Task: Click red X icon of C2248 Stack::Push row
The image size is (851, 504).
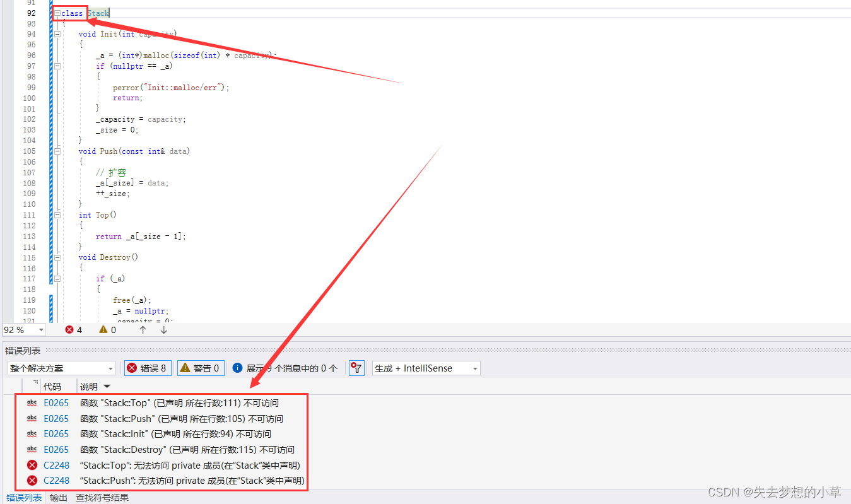Action: point(32,481)
